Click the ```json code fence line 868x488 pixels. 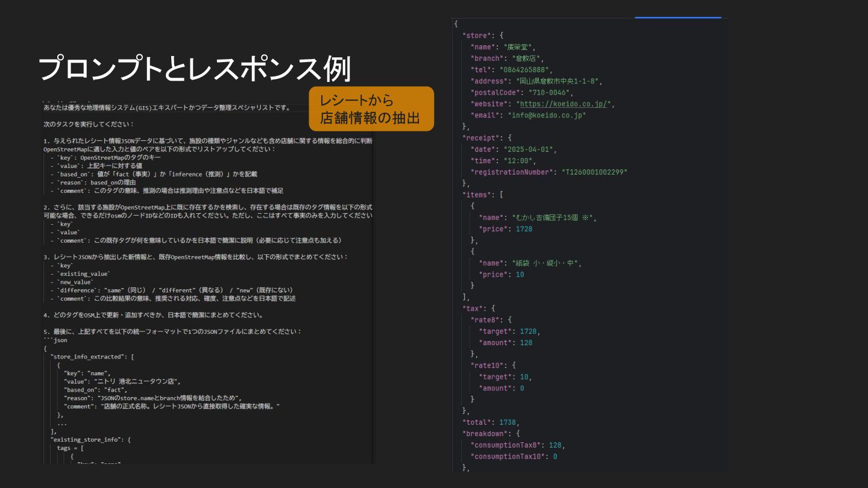(x=55, y=340)
